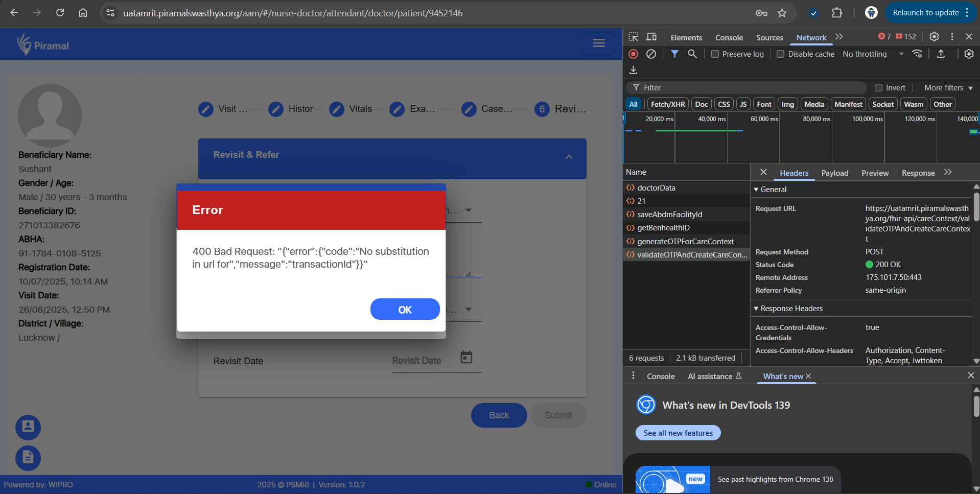
Task: Open the network search magnifier
Action: click(692, 54)
